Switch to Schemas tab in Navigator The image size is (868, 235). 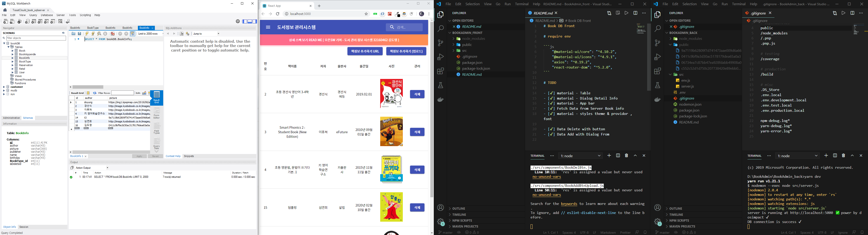(x=28, y=118)
